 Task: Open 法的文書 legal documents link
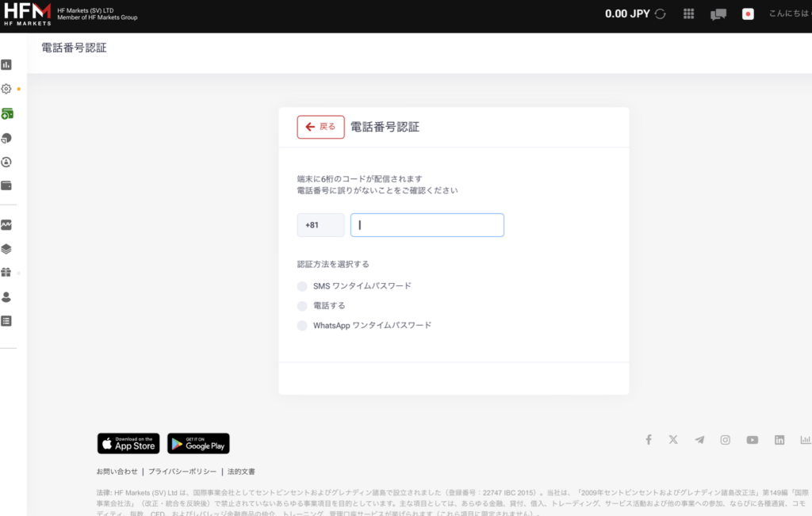[x=241, y=472]
